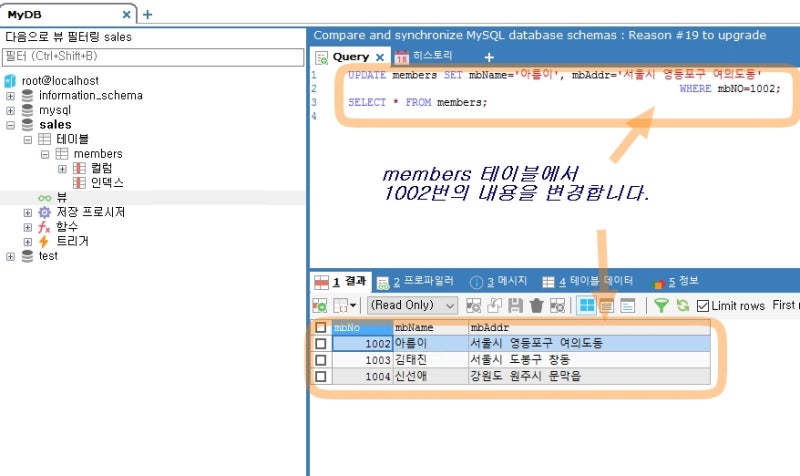Select the test database label

tap(48, 256)
